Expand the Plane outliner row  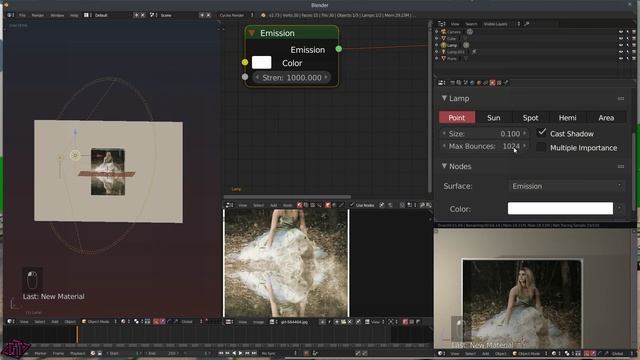(x=437, y=59)
